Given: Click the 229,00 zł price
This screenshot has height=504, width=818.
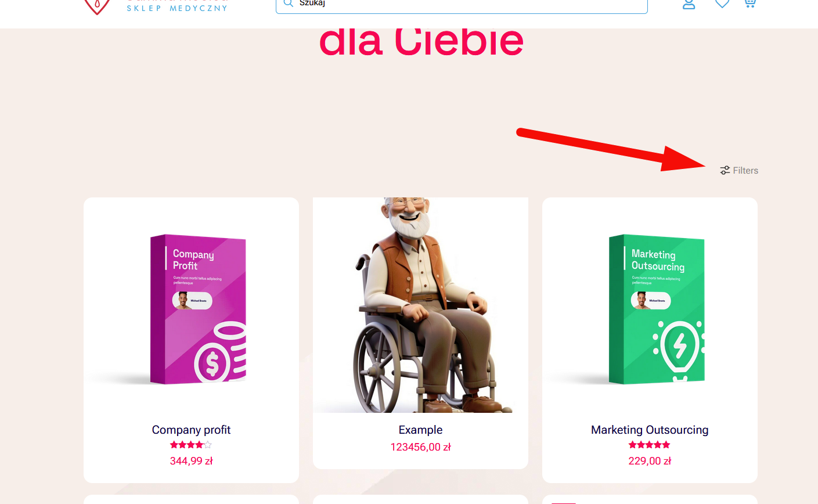Looking at the screenshot, I should pos(650,461).
